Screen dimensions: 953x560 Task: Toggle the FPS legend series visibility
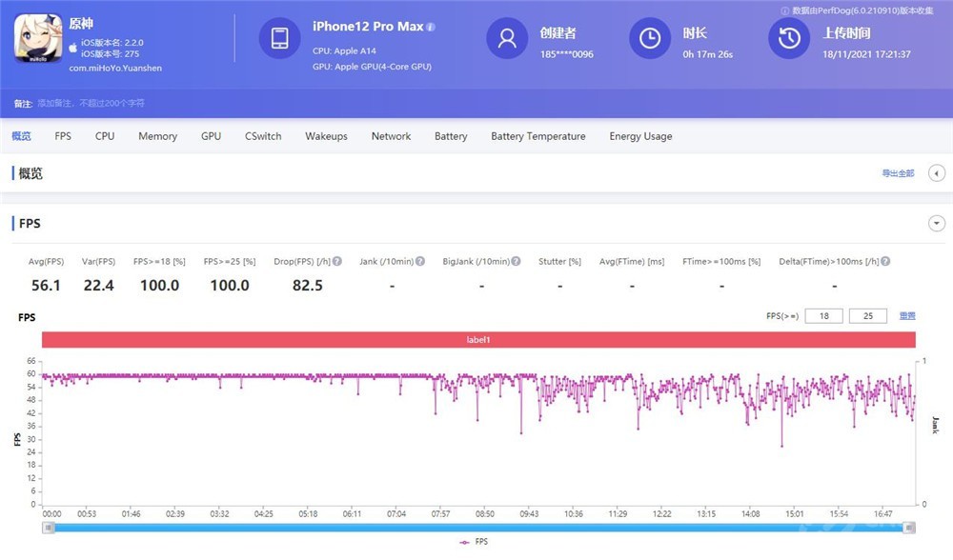[474, 541]
